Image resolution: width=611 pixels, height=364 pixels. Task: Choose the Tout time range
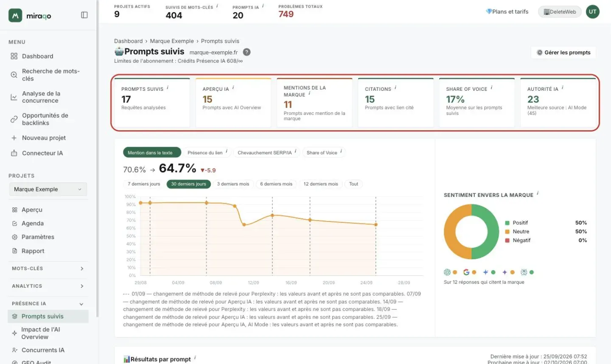[x=353, y=184]
